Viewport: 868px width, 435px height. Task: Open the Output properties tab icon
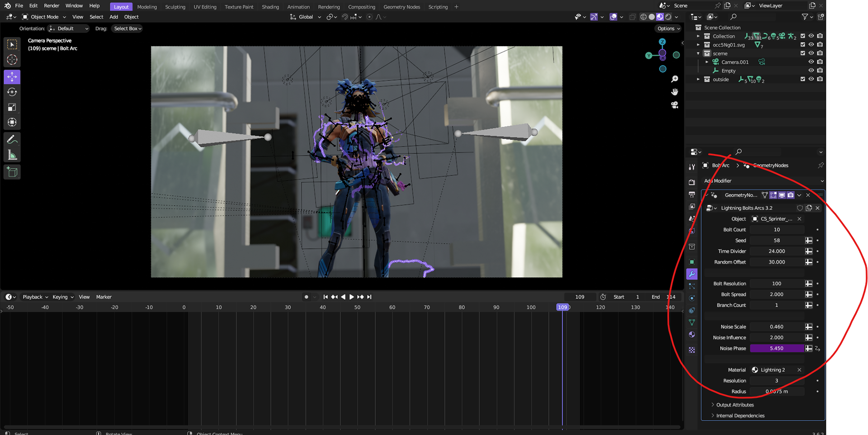692,194
